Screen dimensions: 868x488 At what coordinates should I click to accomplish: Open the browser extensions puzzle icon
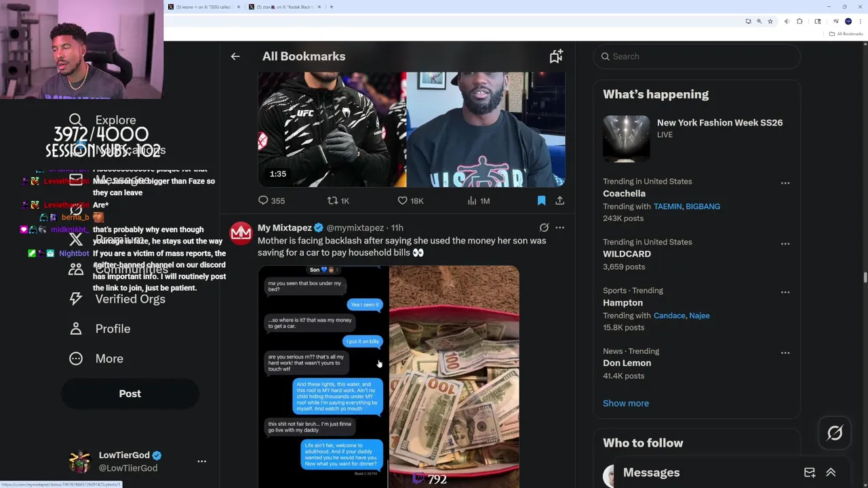pyautogui.click(x=800, y=22)
